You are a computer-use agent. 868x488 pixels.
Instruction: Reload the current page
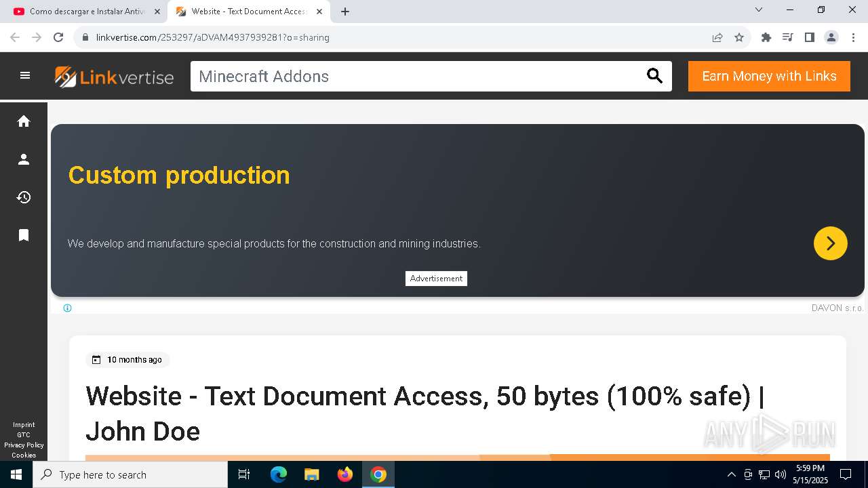click(58, 37)
